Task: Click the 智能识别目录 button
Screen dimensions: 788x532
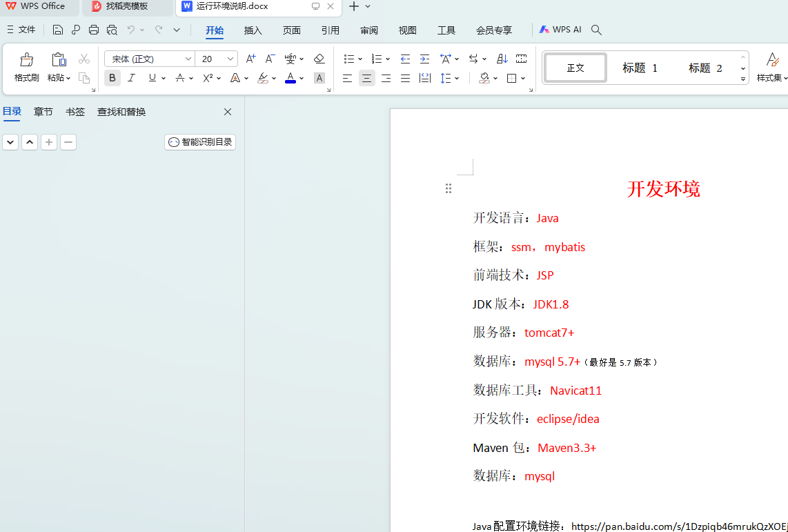Action: 200,142
